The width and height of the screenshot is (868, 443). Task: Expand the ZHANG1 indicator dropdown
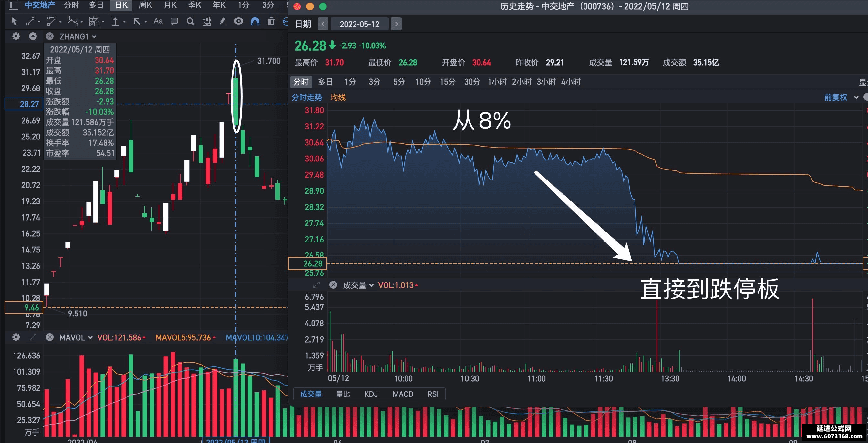(94, 37)
